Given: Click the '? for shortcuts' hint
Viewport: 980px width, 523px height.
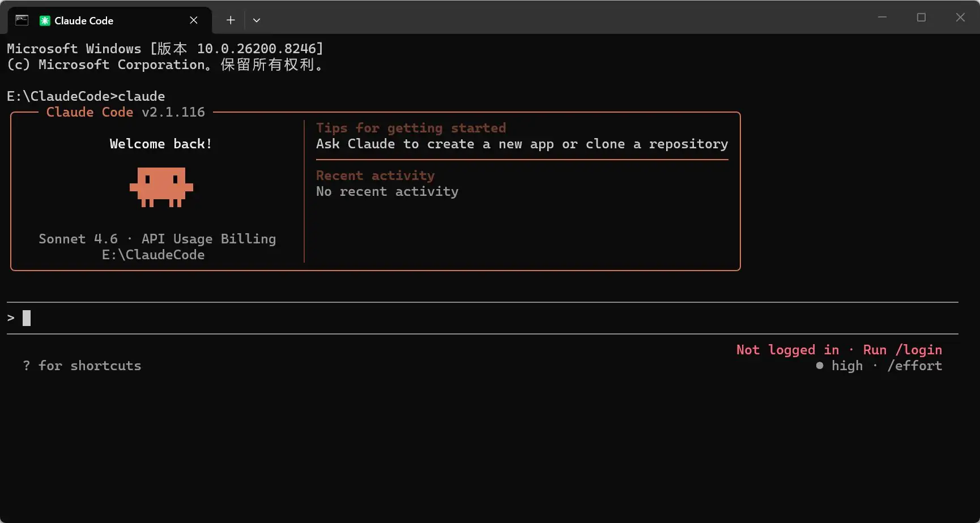Looking at the screenshot, I should pos(82,366).
